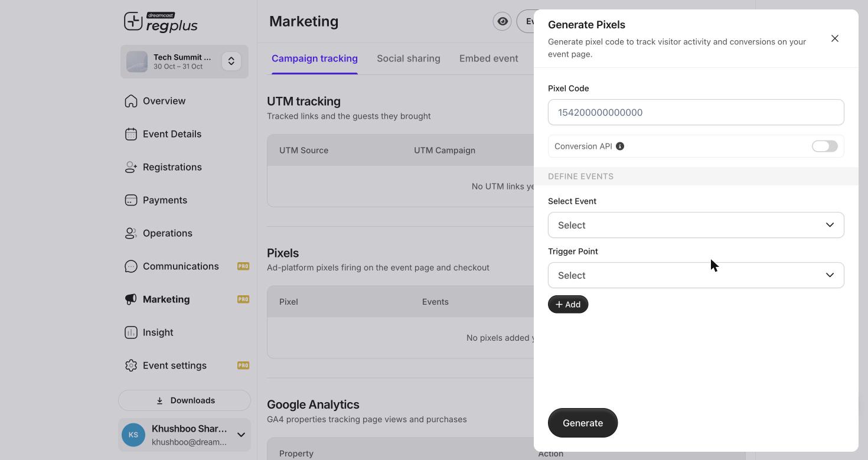Toggle the eye preview button
This screenshot has width=868, height=460.
502,21
